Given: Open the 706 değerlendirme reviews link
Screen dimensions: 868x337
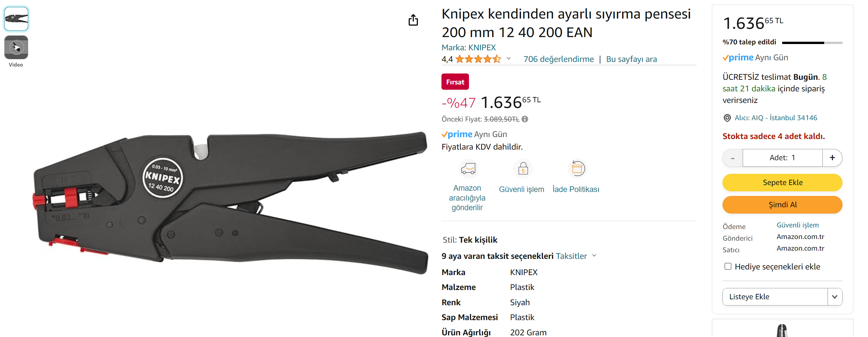Looking at the screenshot, I should tap(558, 59).
